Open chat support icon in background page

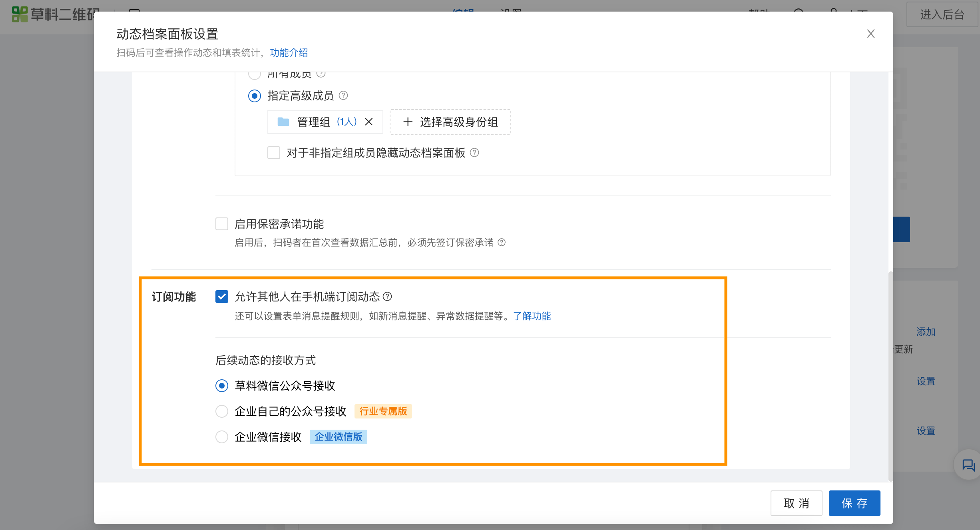[968, 465]
